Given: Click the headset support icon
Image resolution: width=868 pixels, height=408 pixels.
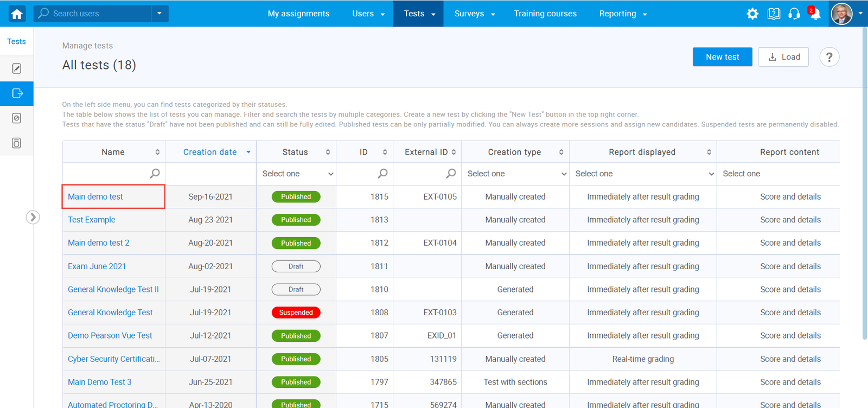Looking at the screenshot, I should pyautogui.click(x=794, y=14).
